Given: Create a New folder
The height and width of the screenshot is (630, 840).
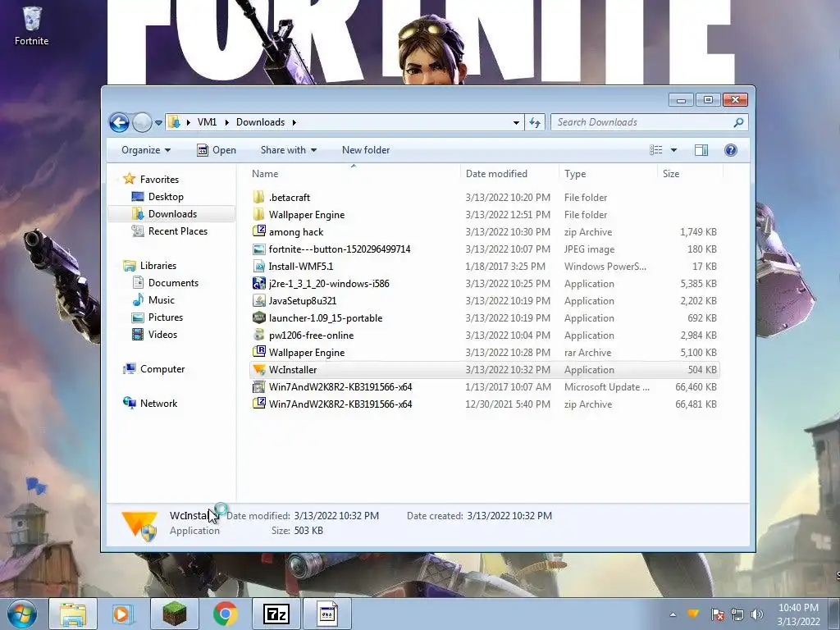Looking at the screenshot, I should [366, 150].
